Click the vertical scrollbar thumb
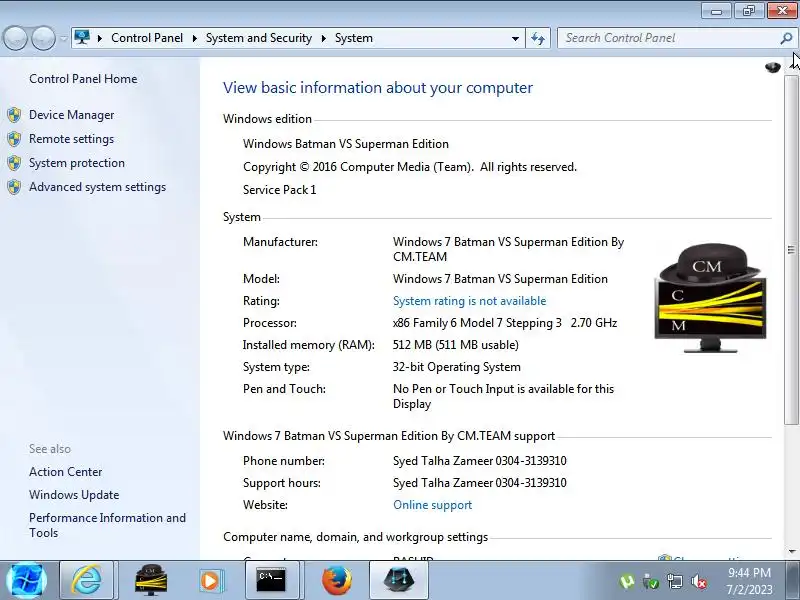This screenshot has width=800, height=600. tap(791, 249)
